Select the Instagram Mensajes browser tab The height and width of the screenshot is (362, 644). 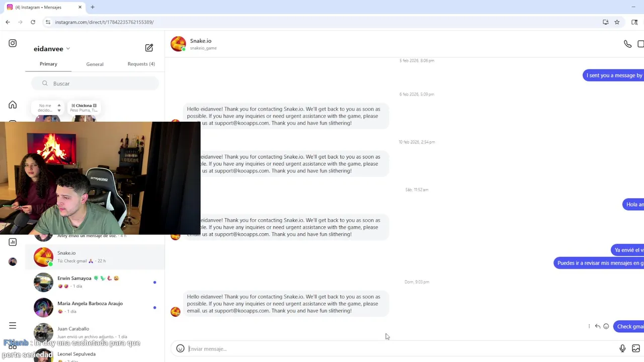pos(44,7)
